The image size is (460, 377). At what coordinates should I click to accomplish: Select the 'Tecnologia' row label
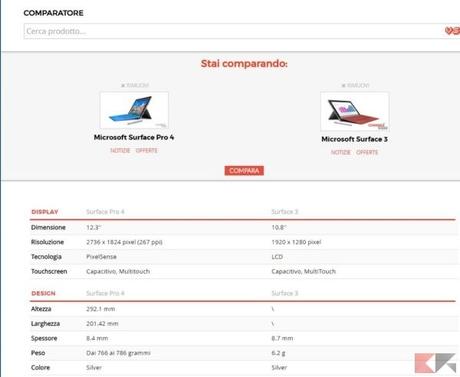coord(46,257)
